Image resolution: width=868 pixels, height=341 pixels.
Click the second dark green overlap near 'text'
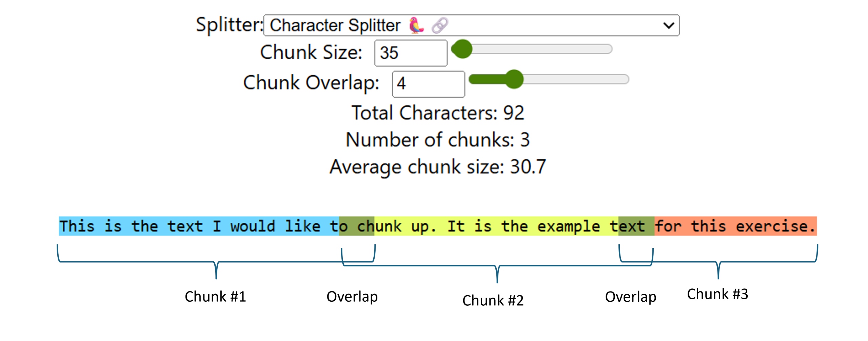pos(636,226)
